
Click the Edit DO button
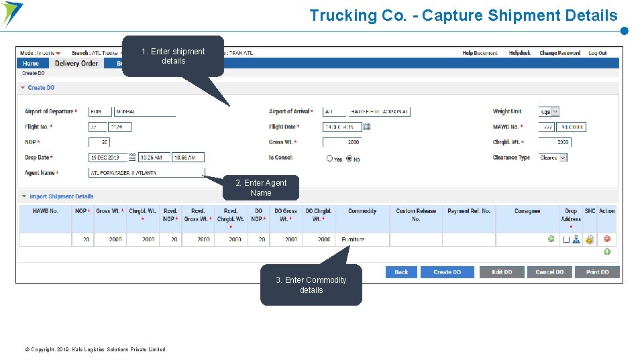coord(502,272)
